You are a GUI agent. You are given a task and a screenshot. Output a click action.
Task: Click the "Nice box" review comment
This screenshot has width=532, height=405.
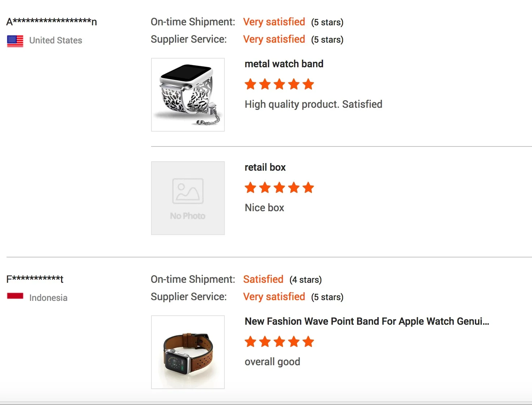[x=264, y=208]
